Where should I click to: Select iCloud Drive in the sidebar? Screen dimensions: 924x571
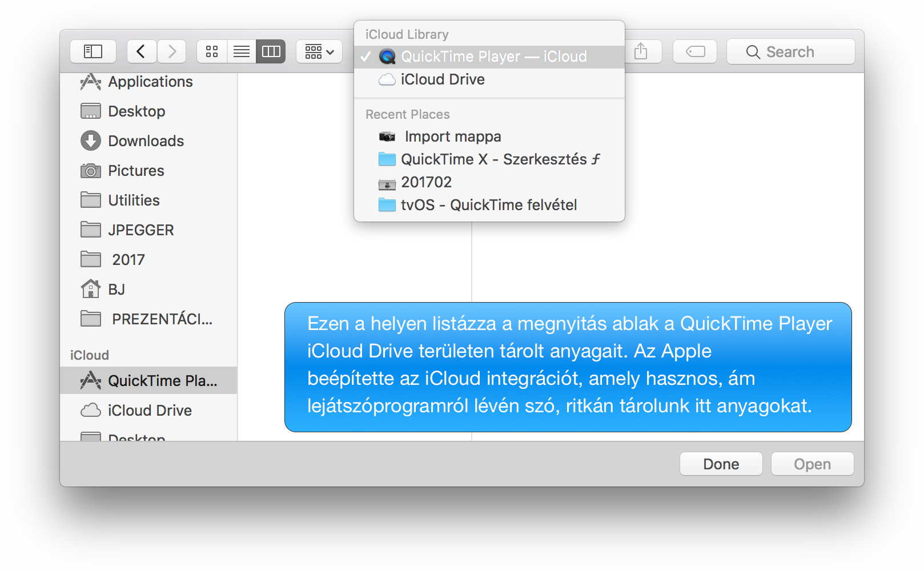tap(148, 411)
